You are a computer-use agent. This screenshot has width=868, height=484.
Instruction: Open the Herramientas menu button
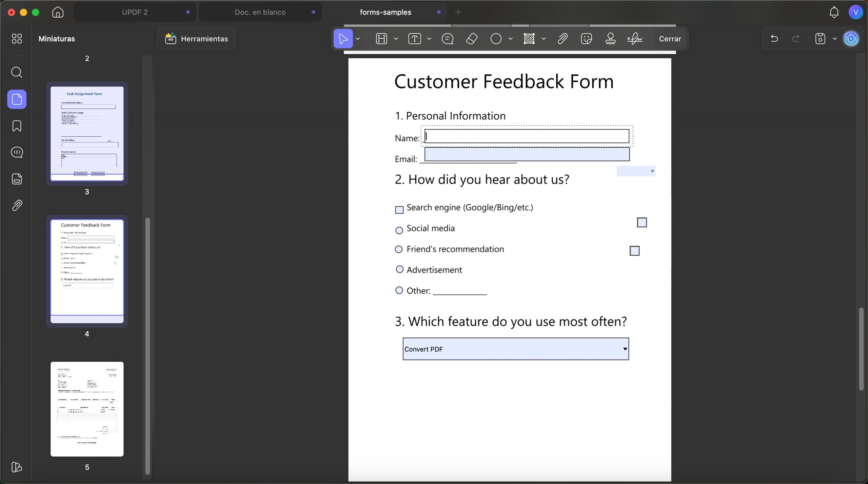196,39
